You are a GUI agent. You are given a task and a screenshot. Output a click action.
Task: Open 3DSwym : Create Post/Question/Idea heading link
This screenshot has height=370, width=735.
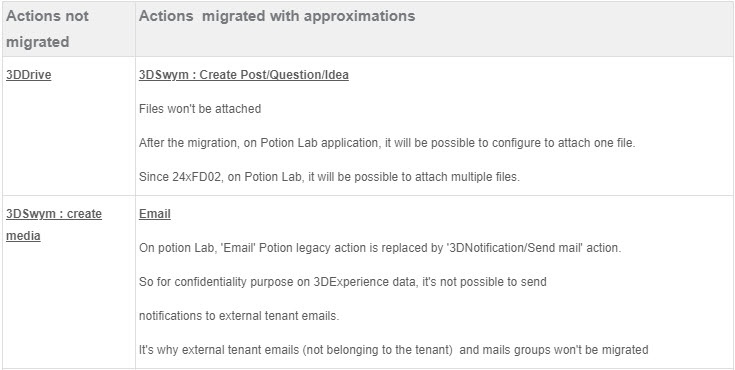[x=244, y=75]
